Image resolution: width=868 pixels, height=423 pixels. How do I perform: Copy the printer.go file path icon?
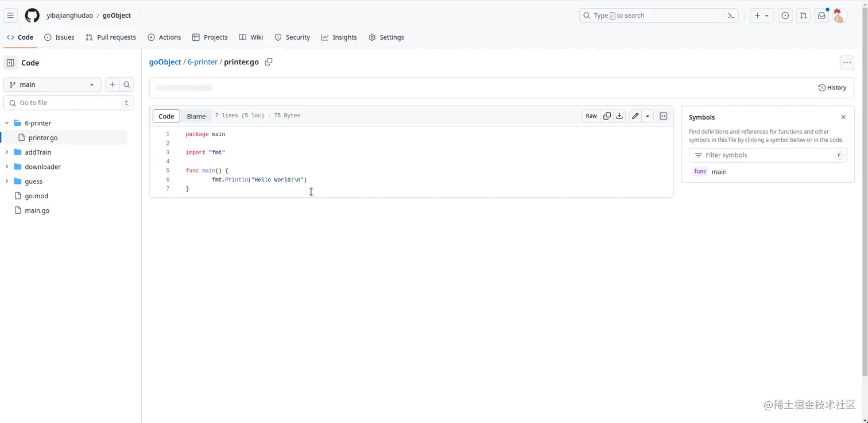268,62
